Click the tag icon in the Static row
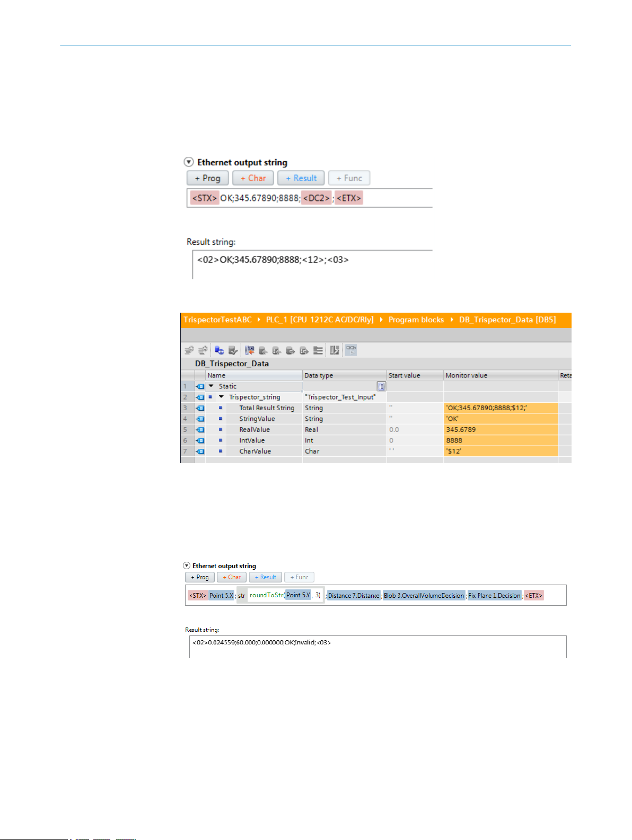The height and width of the screenshot is (840, 632). [x=200, y=386]
